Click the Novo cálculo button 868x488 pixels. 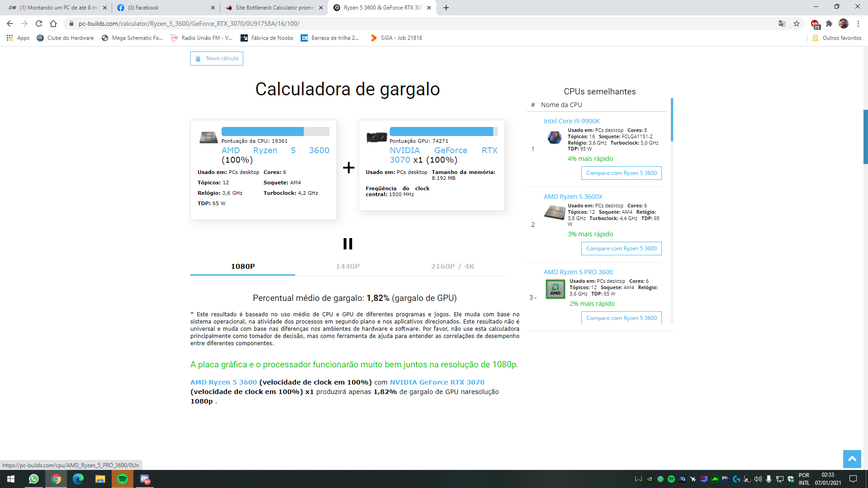(217, 58)
